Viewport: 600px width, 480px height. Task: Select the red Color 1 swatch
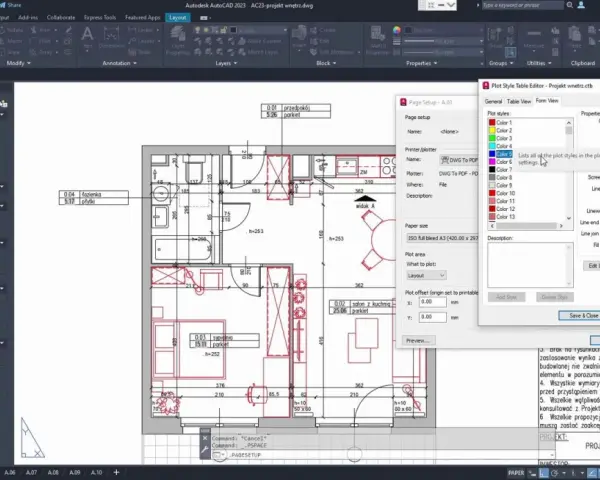(x=492, y=122)
